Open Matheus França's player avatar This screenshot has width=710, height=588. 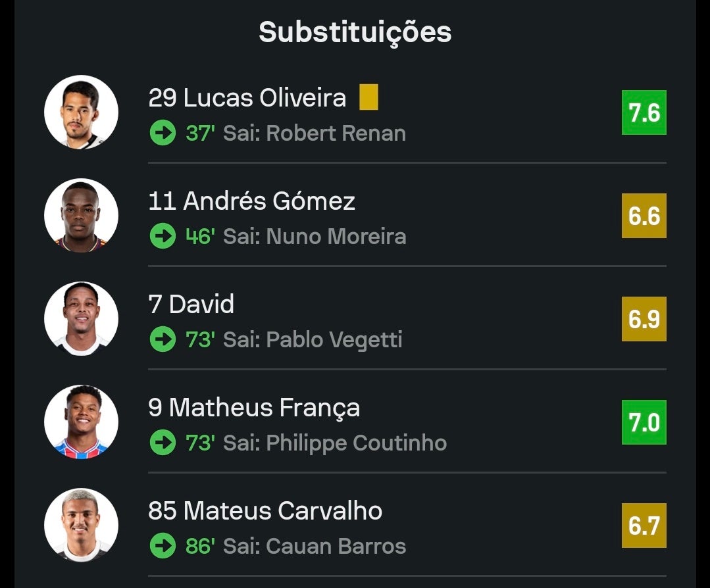click(x=81, y=422)
